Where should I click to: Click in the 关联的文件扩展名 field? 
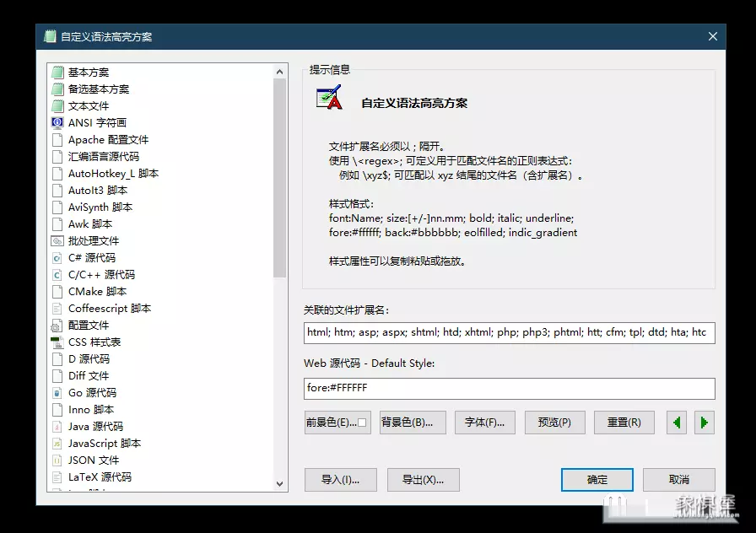pyautogui.click(x=509, y=332)
